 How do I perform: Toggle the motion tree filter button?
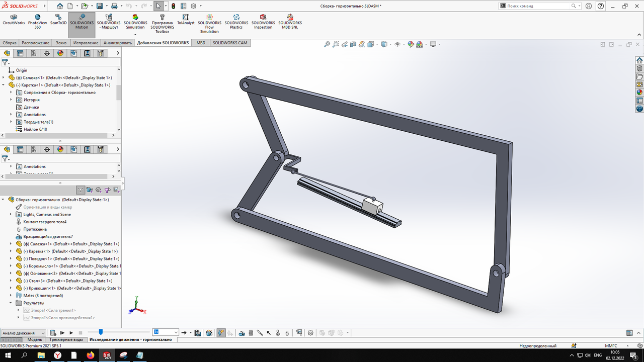coord(80,190)
